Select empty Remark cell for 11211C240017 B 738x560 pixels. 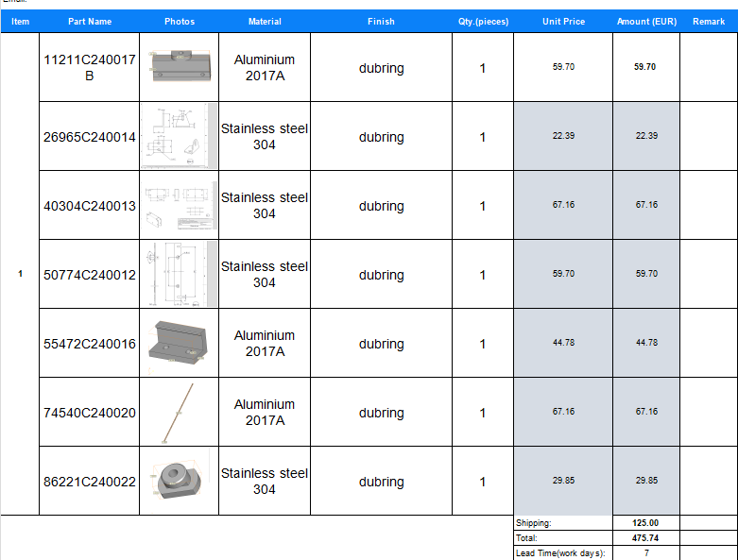(709, 67)
